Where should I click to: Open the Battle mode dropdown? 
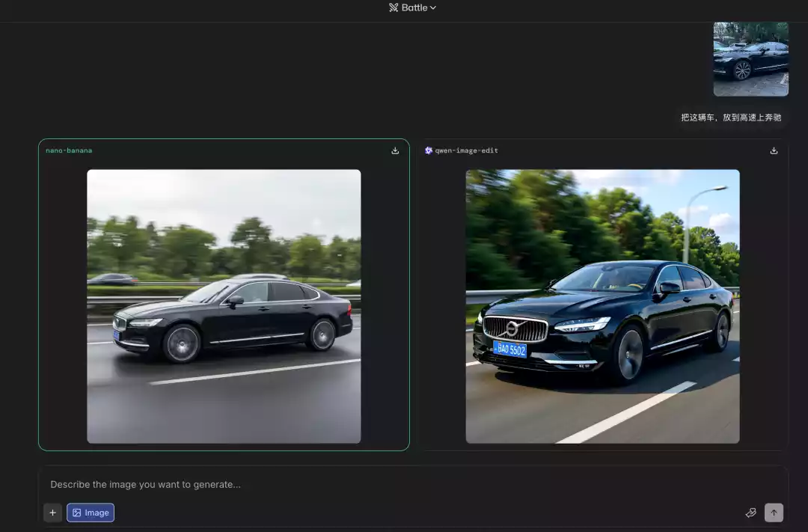coord(412,7)
